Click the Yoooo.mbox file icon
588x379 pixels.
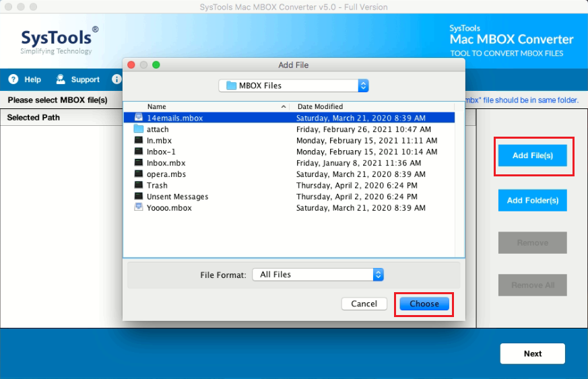(x=138, y=207)
